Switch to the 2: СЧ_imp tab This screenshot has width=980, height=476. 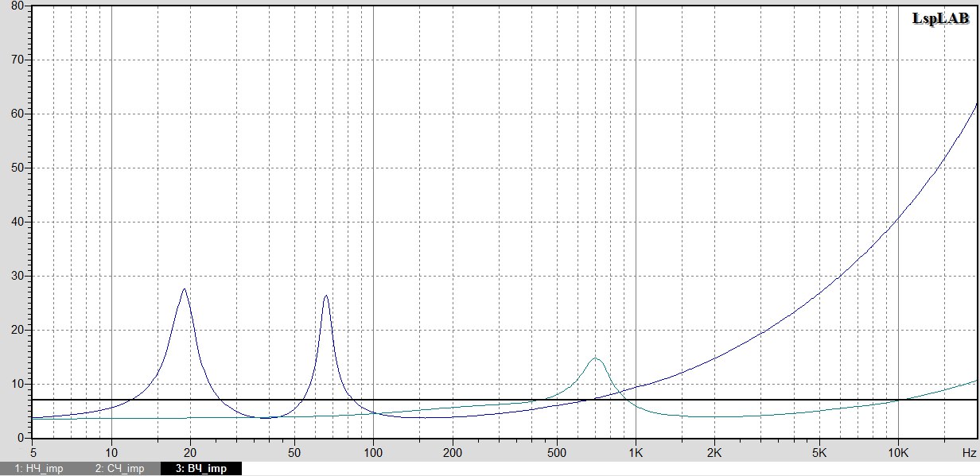click(x=120, y=469)
